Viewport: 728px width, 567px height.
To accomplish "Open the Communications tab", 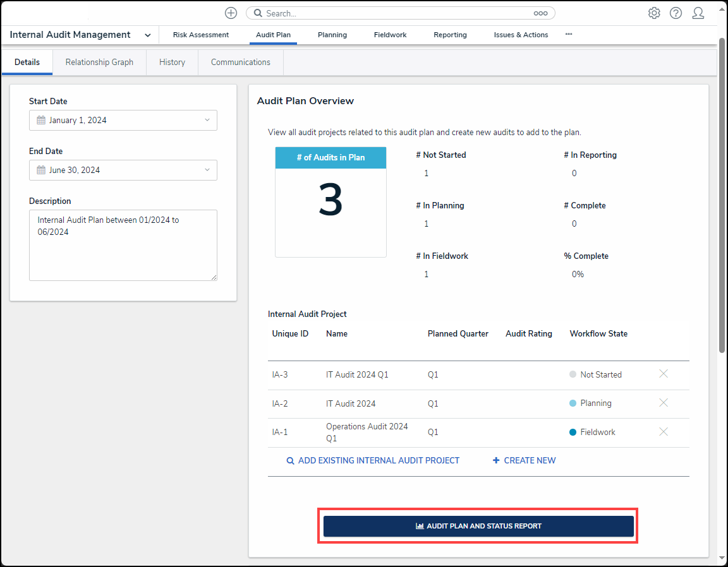I will click(240, 63).
